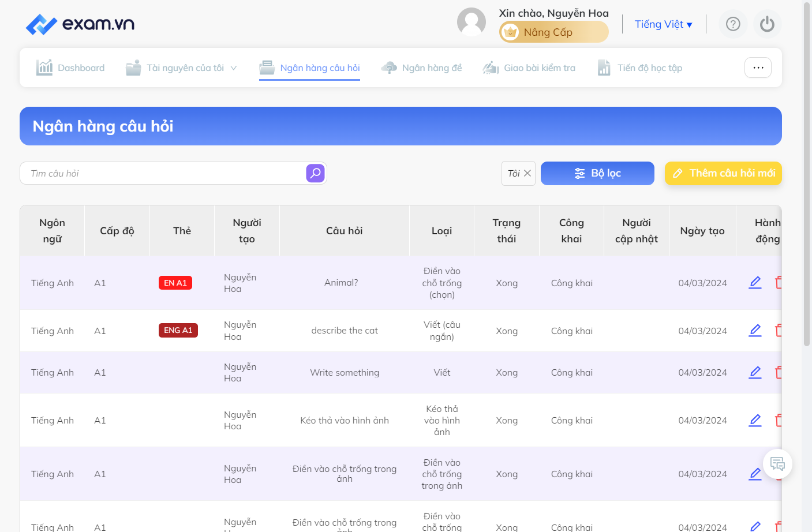Screen dimensions: 812x532
Task: Open the more options '...' menu
Action: 758,68
